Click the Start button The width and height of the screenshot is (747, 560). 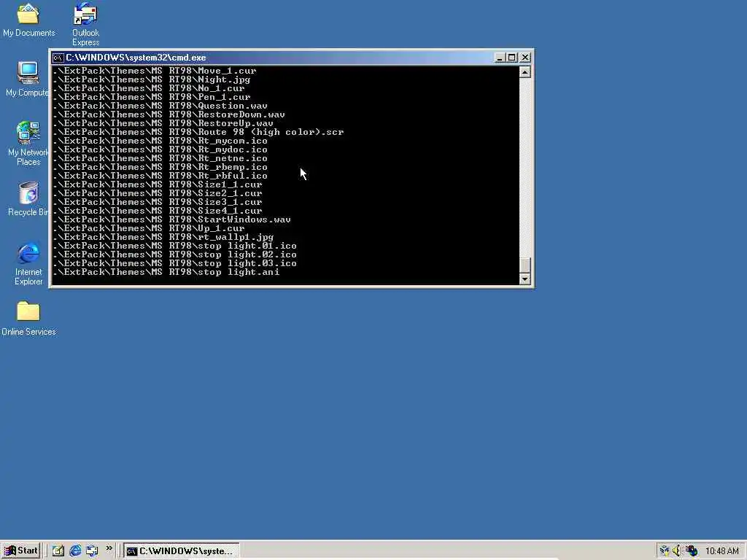(21, 551)
